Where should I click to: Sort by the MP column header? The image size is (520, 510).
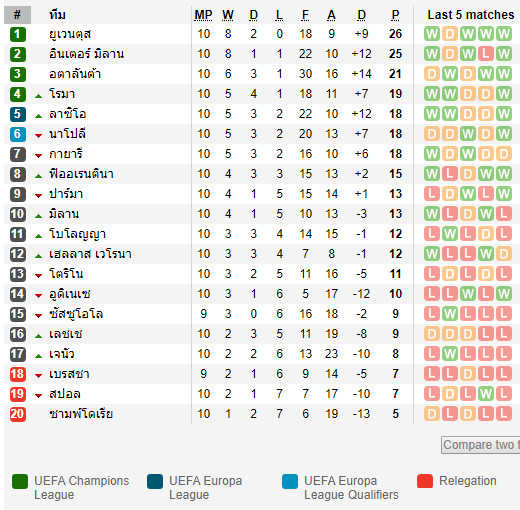tap(203, 15)
